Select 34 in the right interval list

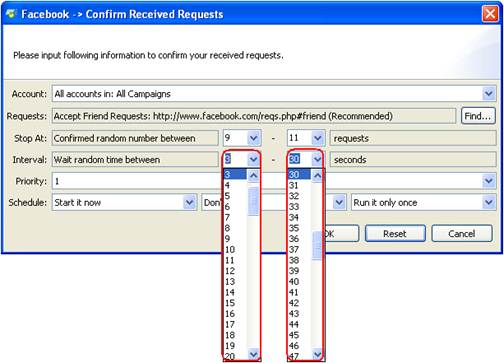tap(299, 217)
